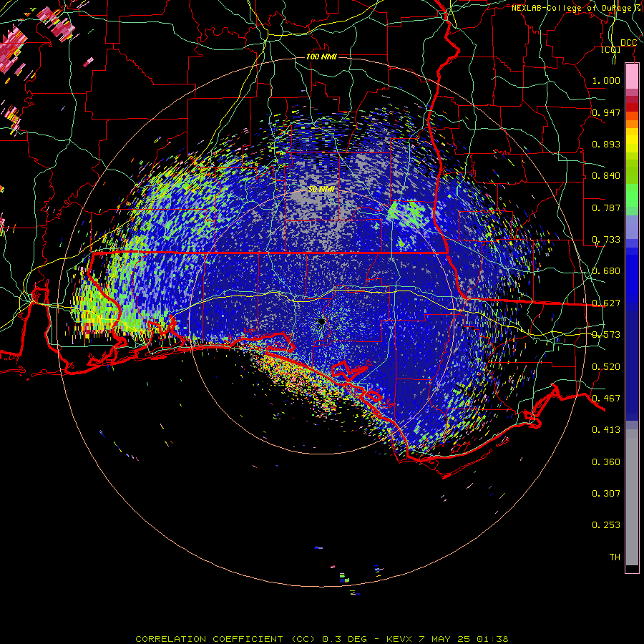Viewport: 644px width, 644px height.
Task: Click the 0.947 scale label
Action: tap(606, 112)
